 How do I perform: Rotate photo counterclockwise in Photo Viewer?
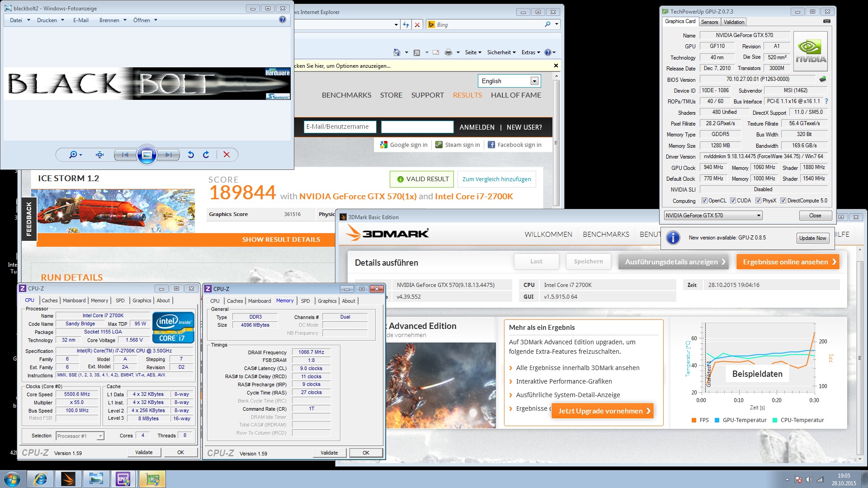point(191,155)
